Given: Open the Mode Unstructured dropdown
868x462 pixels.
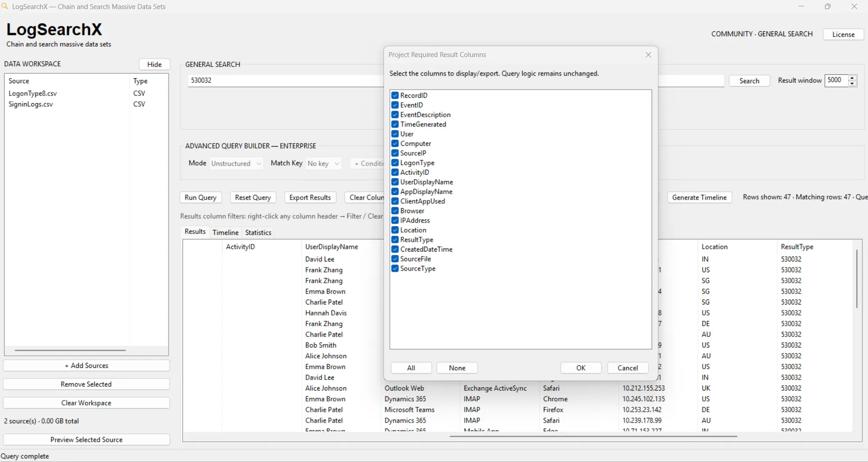Looking at the screenshot, I should pos(236,163).
